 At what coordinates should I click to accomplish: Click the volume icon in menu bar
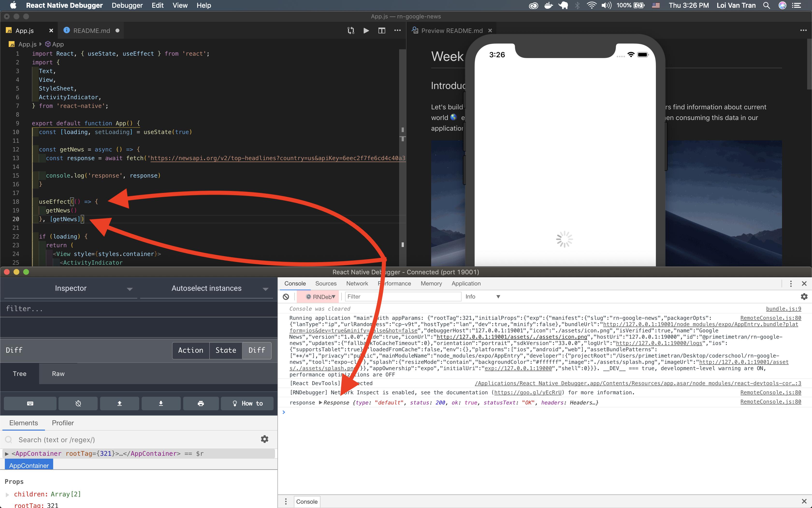coord(606,5)
